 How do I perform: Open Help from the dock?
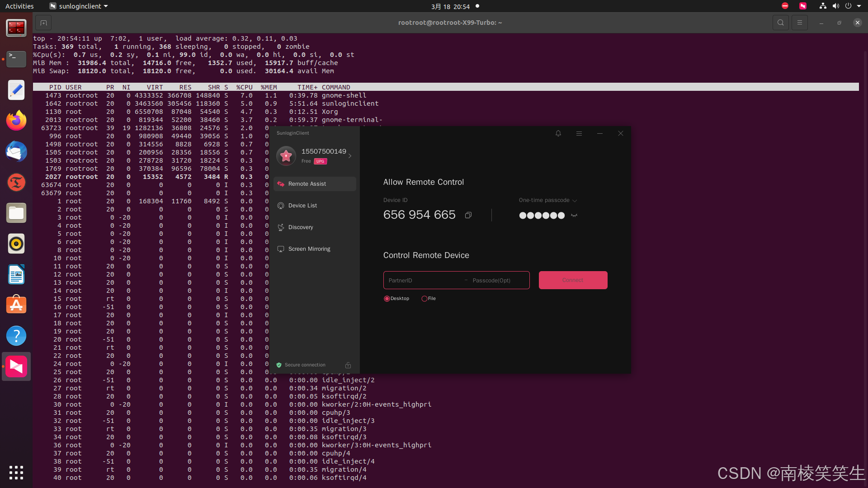pyautogui.click(x=16, y=336)
